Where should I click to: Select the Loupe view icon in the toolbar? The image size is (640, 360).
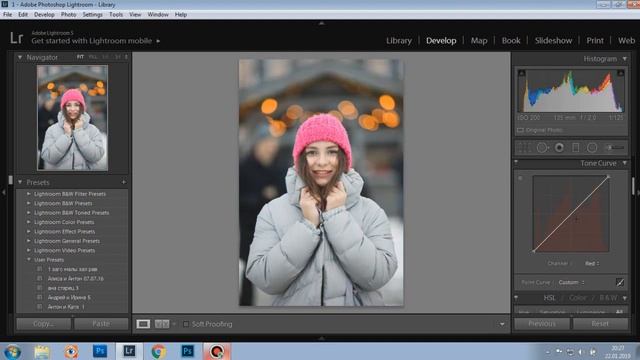pyautogui.click(x=143, y=324)
